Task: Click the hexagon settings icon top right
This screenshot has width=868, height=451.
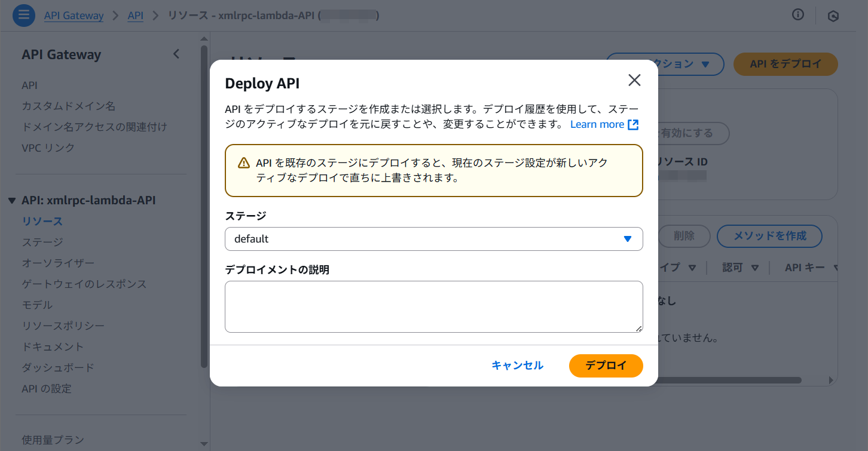Action: [x=833, y=16]
